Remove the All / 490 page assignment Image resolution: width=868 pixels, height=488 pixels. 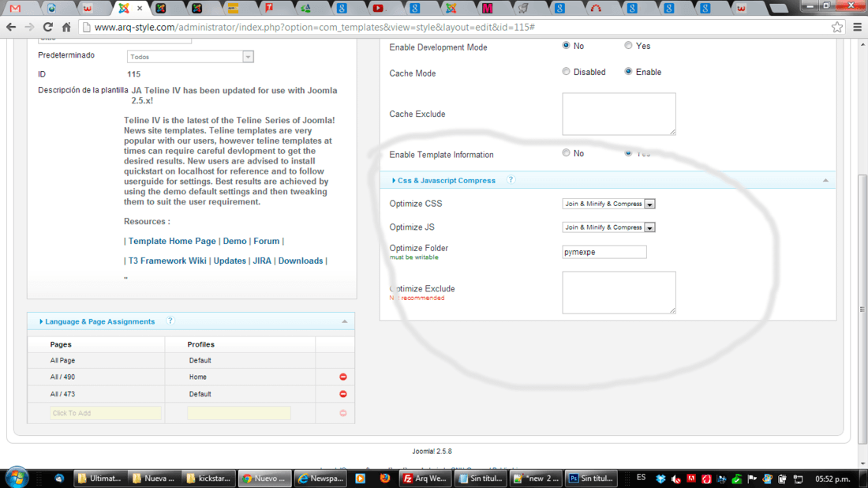(343, 377)
